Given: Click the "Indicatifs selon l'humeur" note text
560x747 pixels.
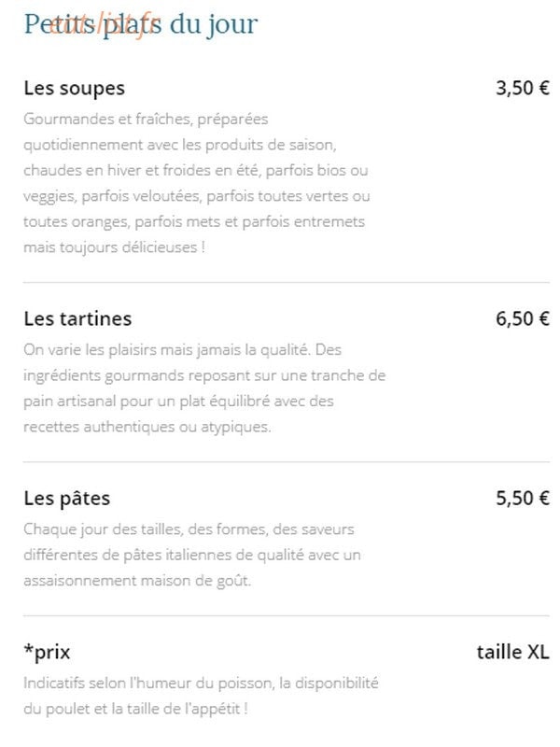Looking at the screenshot, I should (x=201, y=696).
